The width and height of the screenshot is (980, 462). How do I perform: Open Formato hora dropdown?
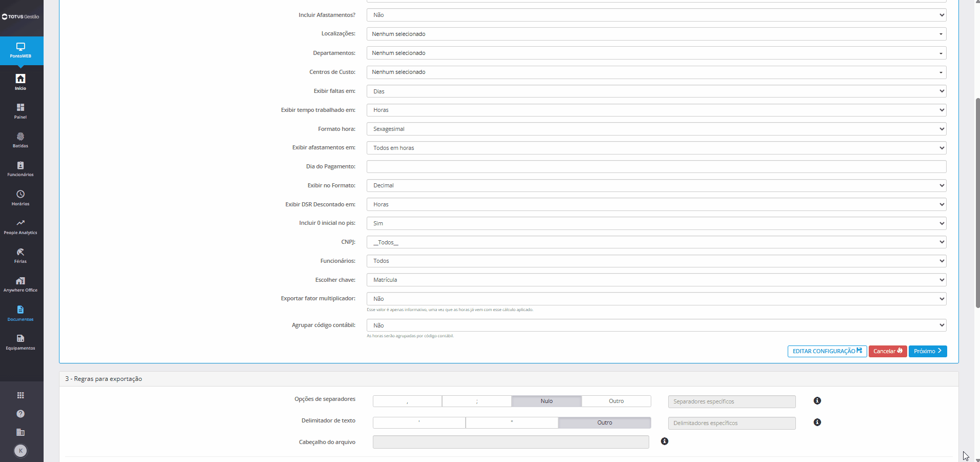(x=656, y=129)
